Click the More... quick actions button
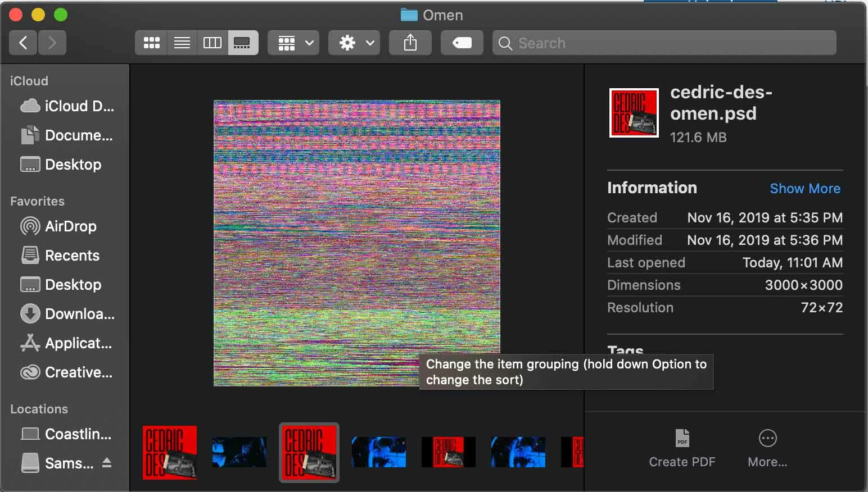 pyautogui.click(x=767, y=448)
